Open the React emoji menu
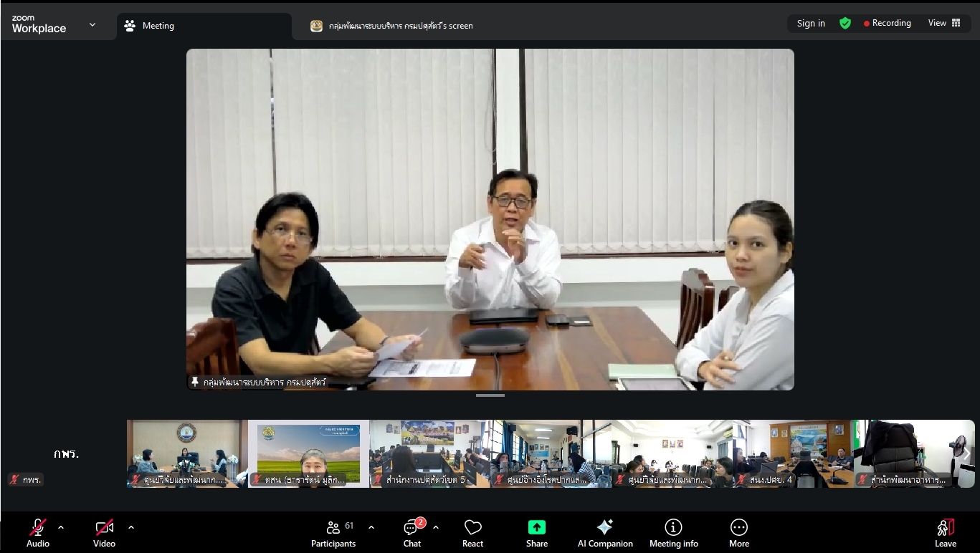 click(x=472, y=534)
